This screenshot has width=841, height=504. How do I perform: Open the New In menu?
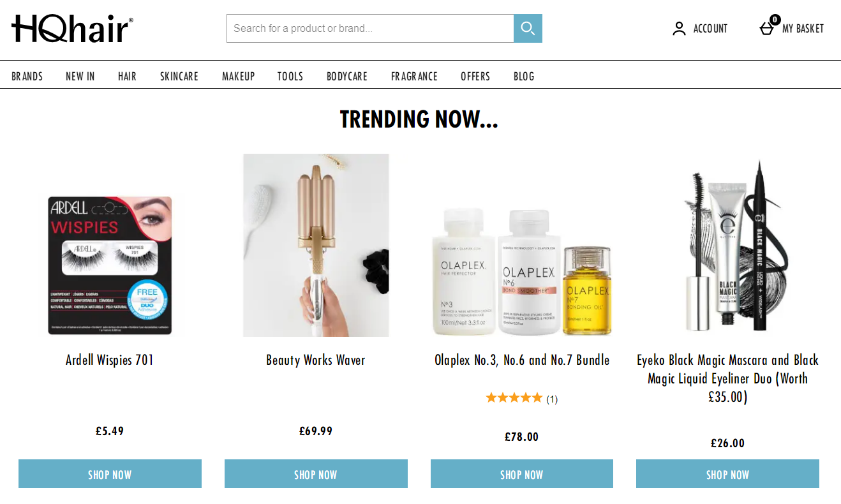click(x=80, y=77)
